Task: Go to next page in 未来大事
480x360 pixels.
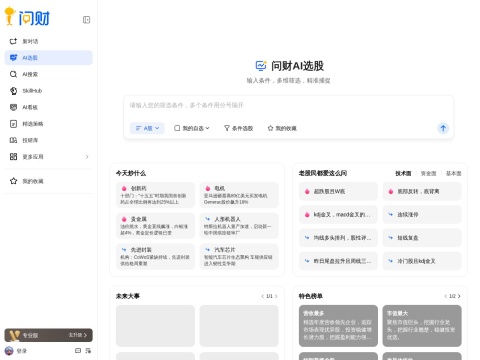Action: coord(276,296)
